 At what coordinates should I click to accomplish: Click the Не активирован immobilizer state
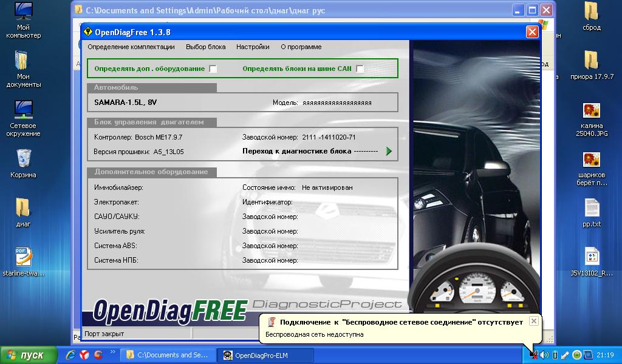point(327,187)
